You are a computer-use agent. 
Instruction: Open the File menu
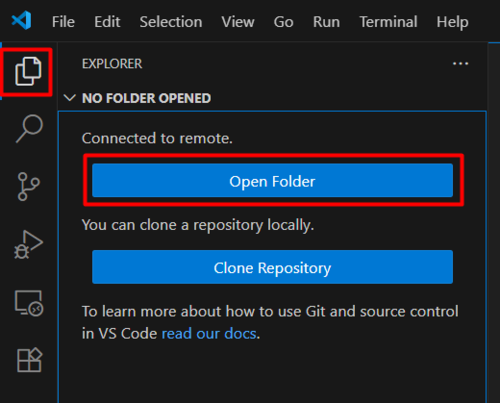click(x=63, y=22)
